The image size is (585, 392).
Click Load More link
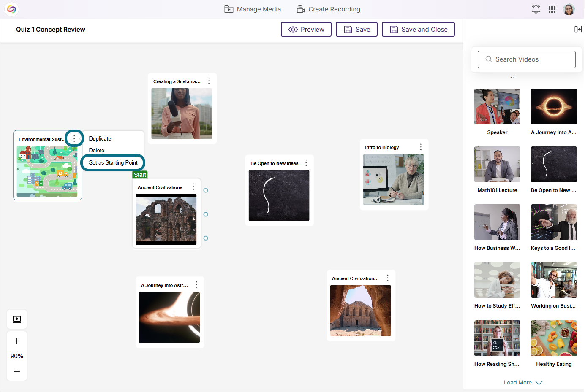tap(518, 383)
